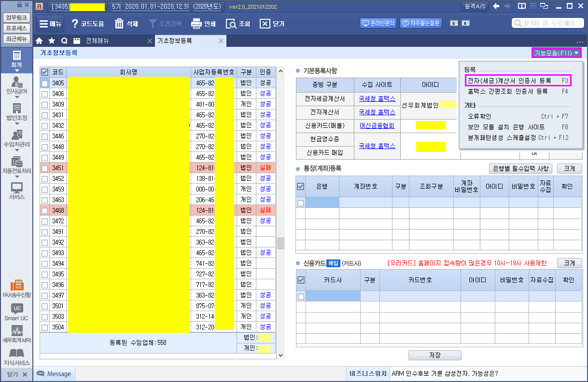Viewport: 588px width, 382px height.
Task: Click the company list vertical scrollbar thumb
Action: [x=280, y=243]
